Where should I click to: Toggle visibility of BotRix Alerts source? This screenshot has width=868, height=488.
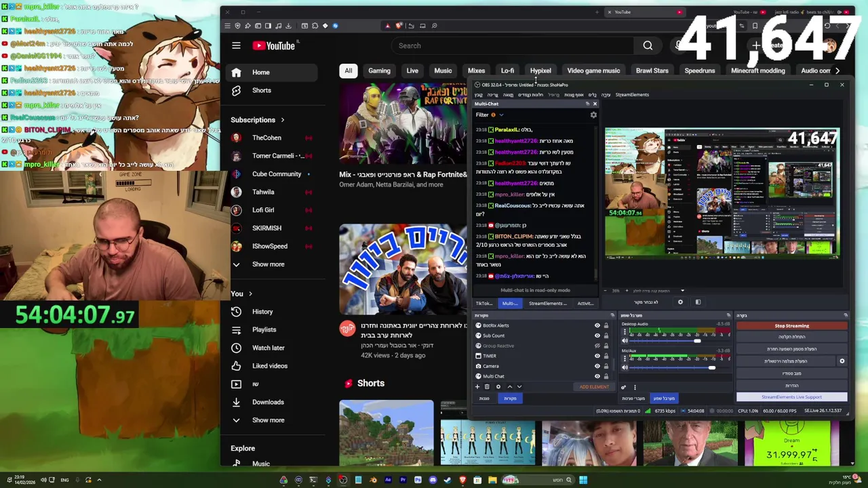pos(597,325)
